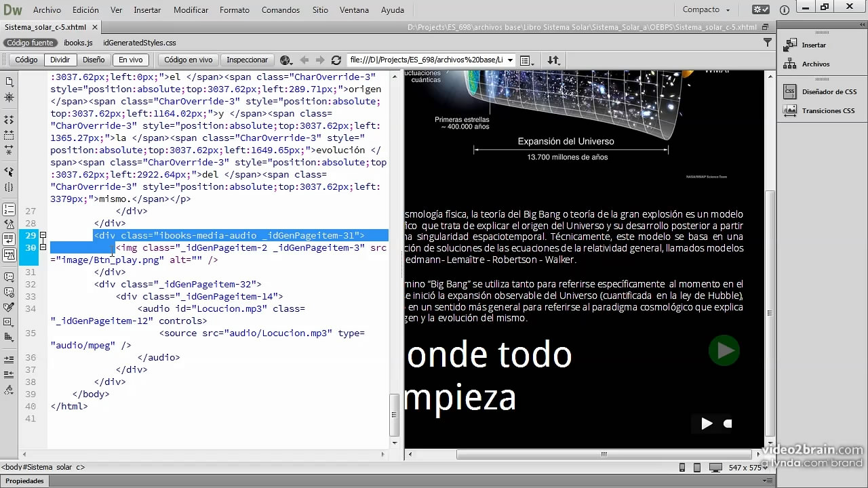Expand all code icon in coding toolbar
The image size is (868, 488).
pyautogui.click(x=9, y=150)
